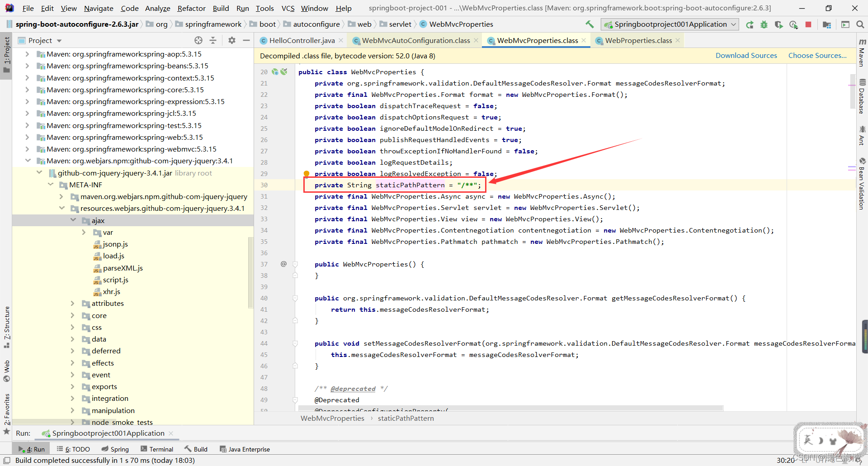The image size is (868, 466).
Task: Click the Collapse All icon in Project panel
Action: [213, 40]
